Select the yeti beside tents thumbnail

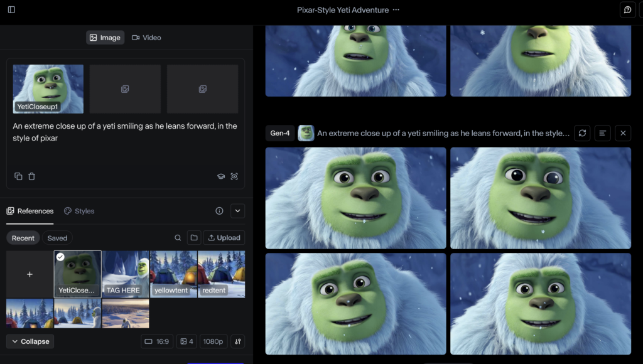point(77,313)
